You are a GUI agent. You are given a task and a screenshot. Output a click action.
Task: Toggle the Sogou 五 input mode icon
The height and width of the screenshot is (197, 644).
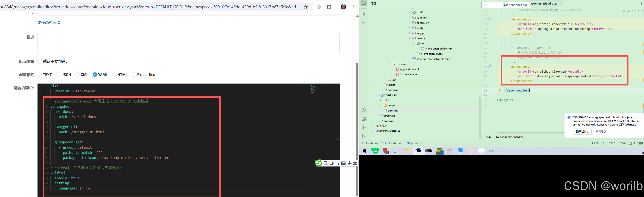[x=325, y=163]
